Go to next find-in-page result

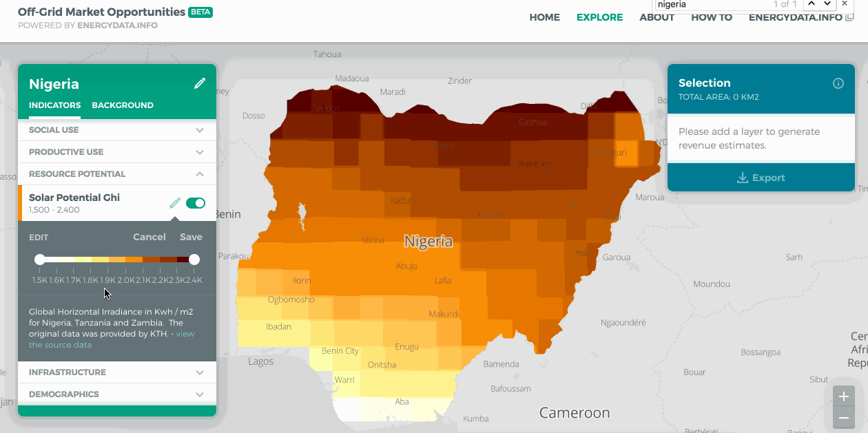pyautogui.click(x=827, y=4)
